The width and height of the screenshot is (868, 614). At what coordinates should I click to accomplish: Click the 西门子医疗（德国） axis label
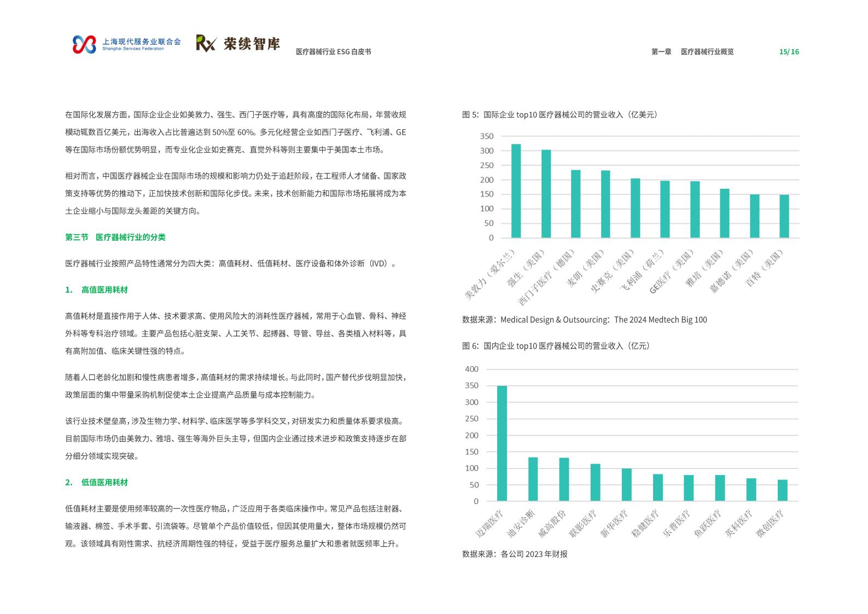(x=546, y=277)
